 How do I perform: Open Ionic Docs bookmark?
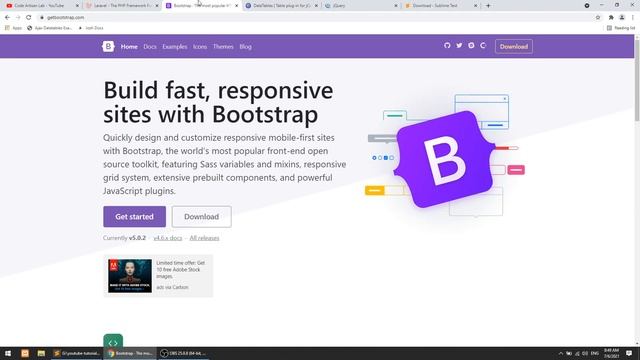pos(91,28)
